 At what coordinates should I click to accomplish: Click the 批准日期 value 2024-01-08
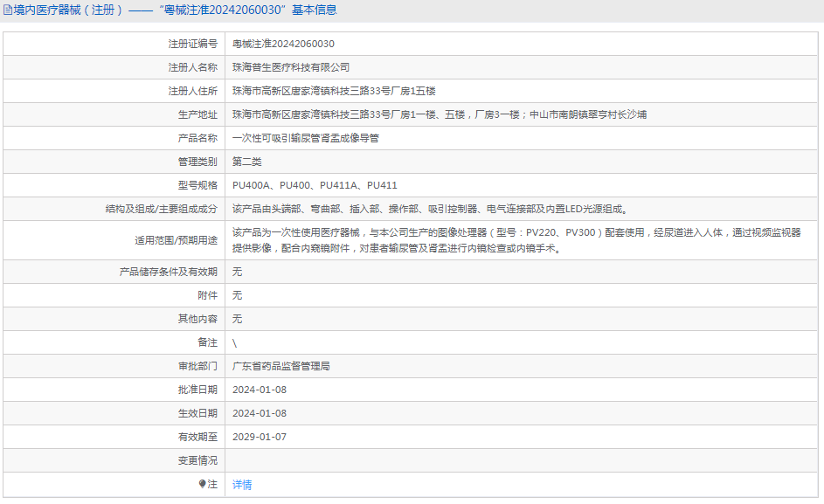tap(260, 390)
